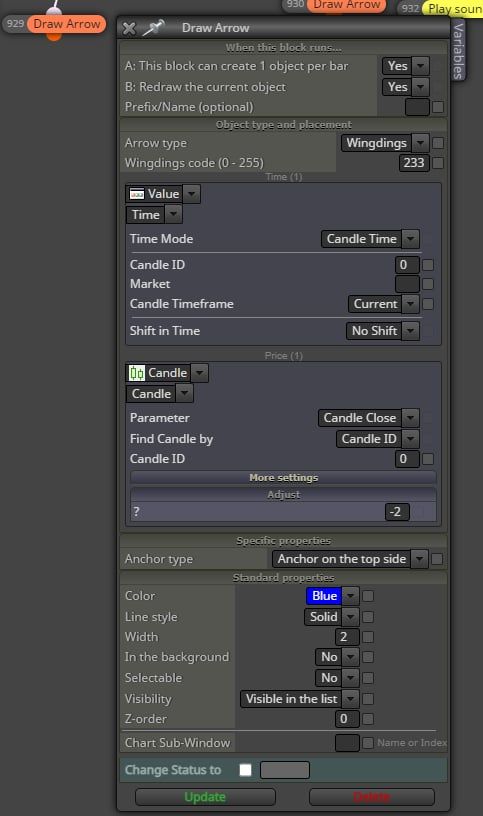Edit Candle ID field in Time section
This screenshot has height=816, width=483.
click(406, 265)
